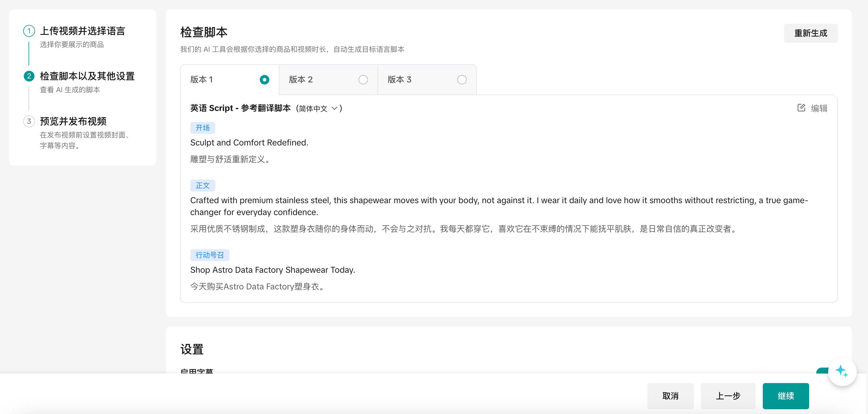Select the 版本 2 radio button
This screenshot has width=868, height=414.
pos(363,80)
